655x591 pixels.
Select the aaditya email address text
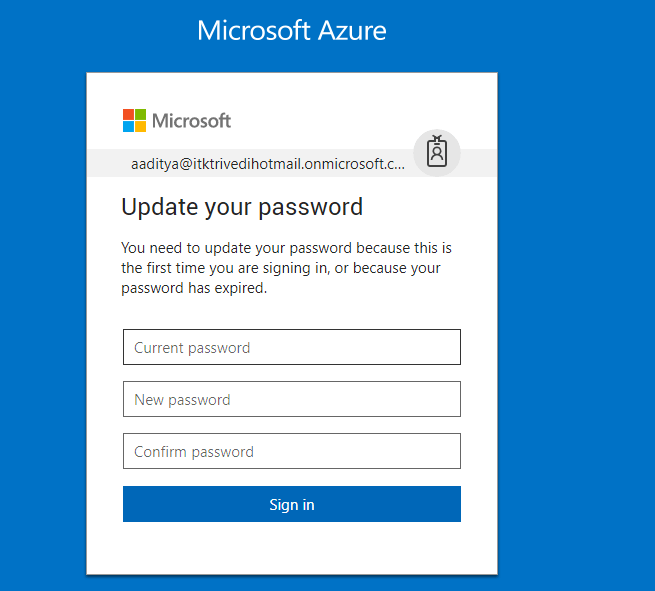267,163
